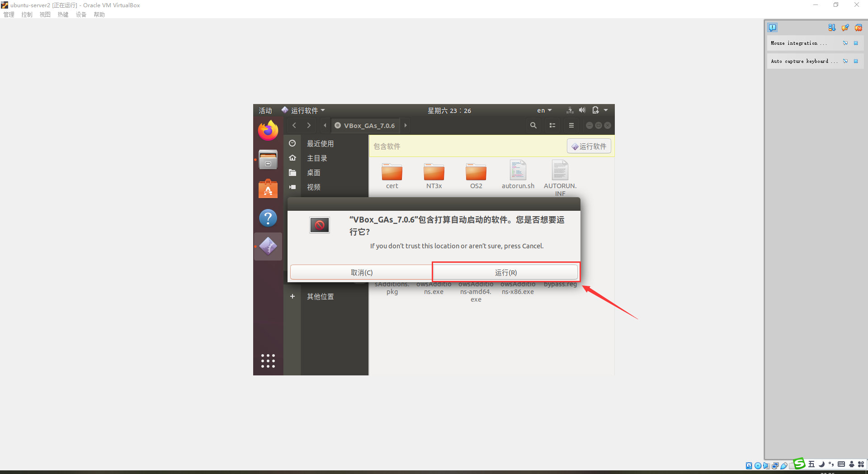Expand the Ubuntu system status menu arrow
The width and height of the screenshot is (868, 474).
coord(606,110)
